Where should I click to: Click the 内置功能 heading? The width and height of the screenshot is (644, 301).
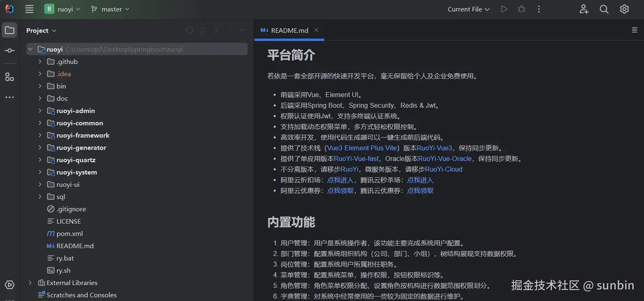[x=291, y=222]
